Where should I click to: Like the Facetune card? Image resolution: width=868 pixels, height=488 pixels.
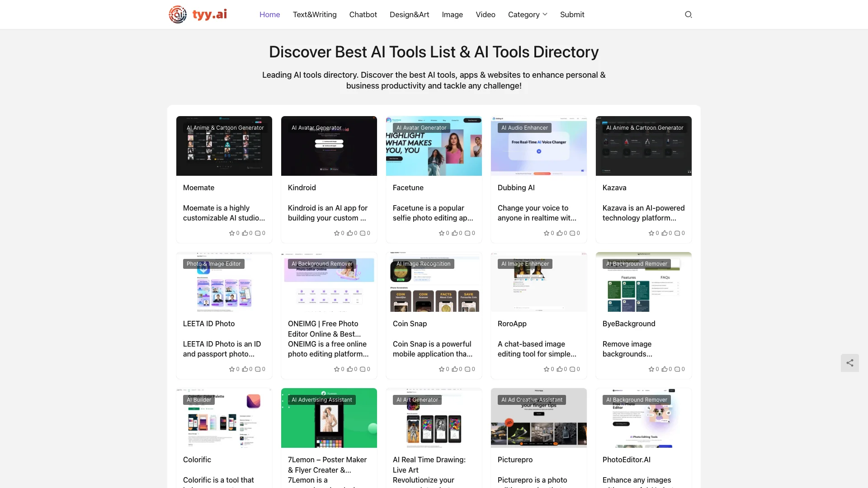pyautogui.click(x=454, y=233)
